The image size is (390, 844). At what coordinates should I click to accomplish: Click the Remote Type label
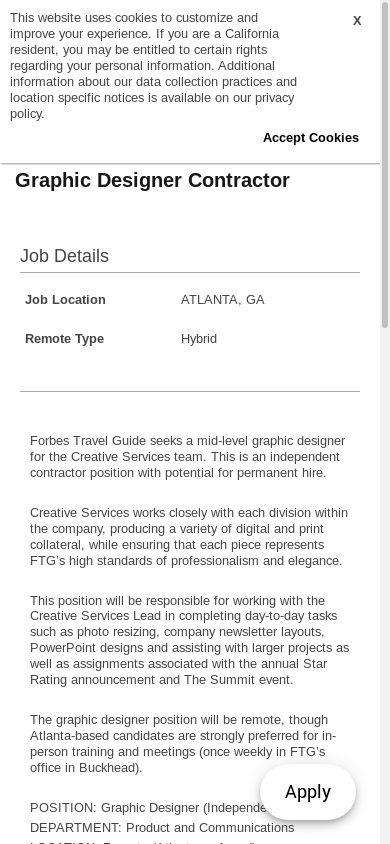pyautogui.click(x=65, y=339)
